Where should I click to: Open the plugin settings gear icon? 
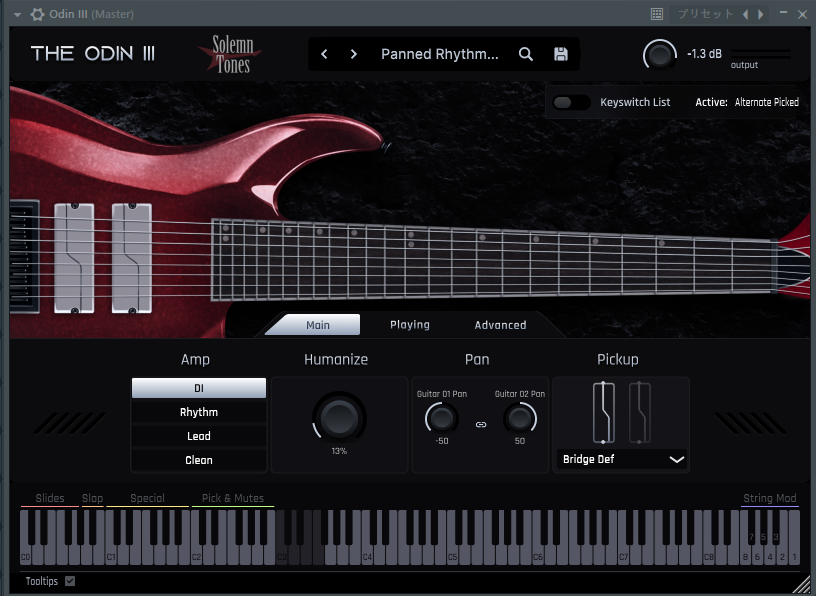click(37, 14)
